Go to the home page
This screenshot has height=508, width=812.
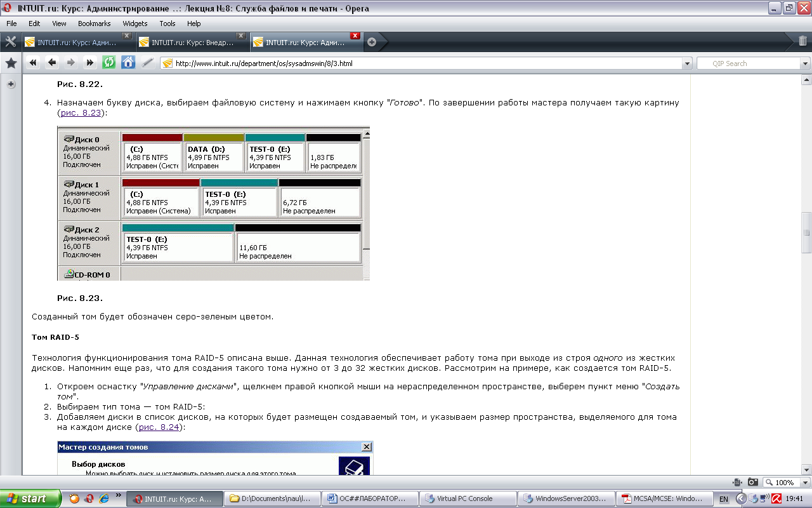click(x=128, y=62)
